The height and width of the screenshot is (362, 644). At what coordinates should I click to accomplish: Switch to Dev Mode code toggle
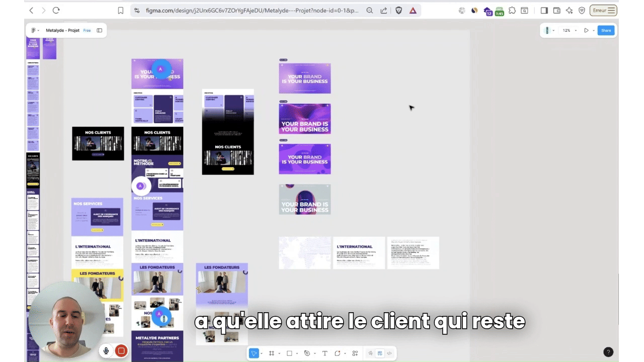pyautogui.click(x=389, y=353)
